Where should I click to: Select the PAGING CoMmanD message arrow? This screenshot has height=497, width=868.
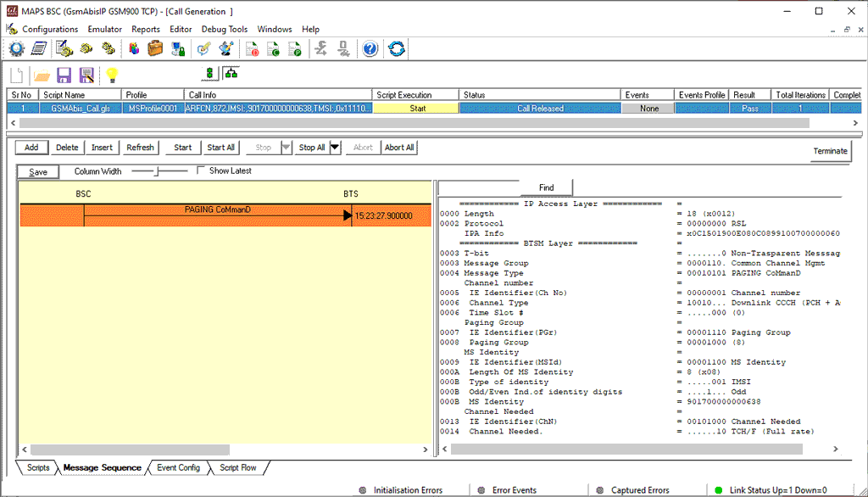pos(218,215)
